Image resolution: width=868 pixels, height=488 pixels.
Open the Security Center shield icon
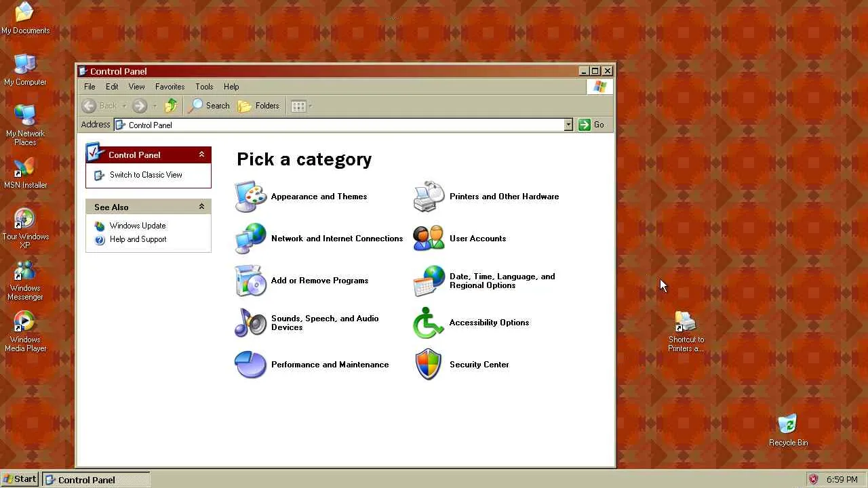tap(429, 365)
